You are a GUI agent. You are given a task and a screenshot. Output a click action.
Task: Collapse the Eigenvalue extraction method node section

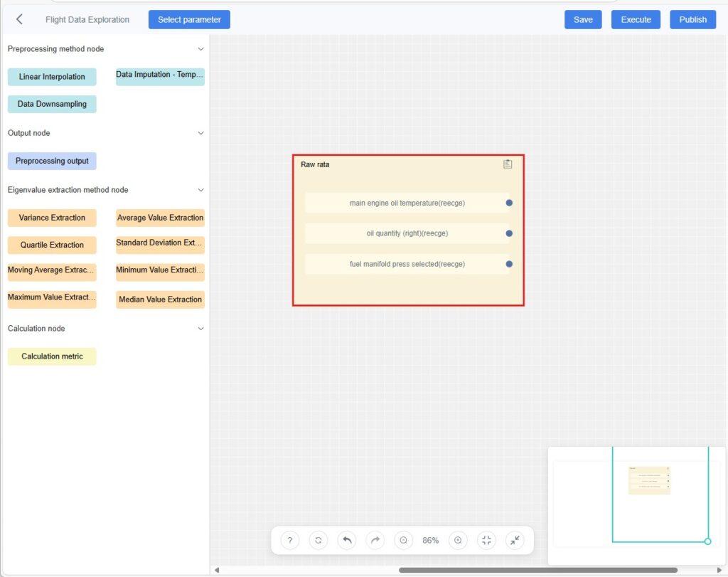point(200,190)
